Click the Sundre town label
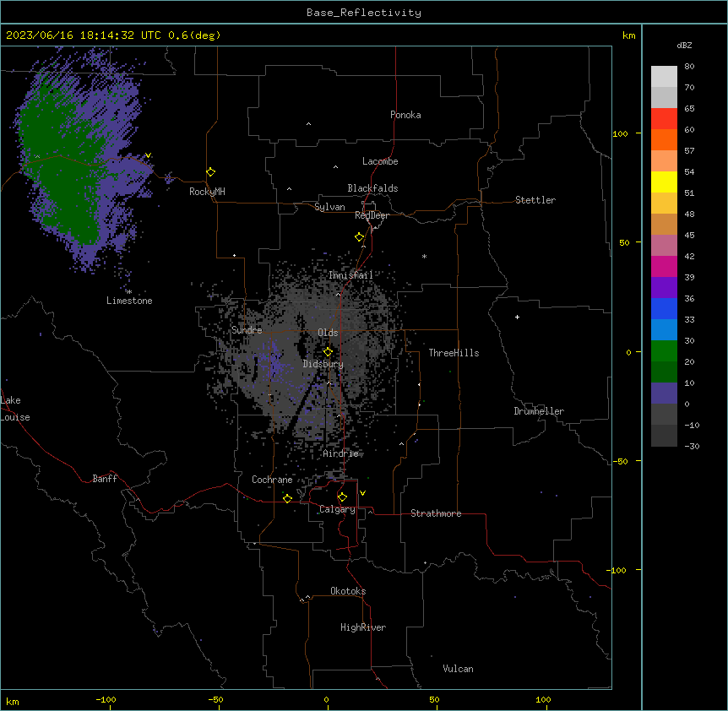 tap(247, 330)
